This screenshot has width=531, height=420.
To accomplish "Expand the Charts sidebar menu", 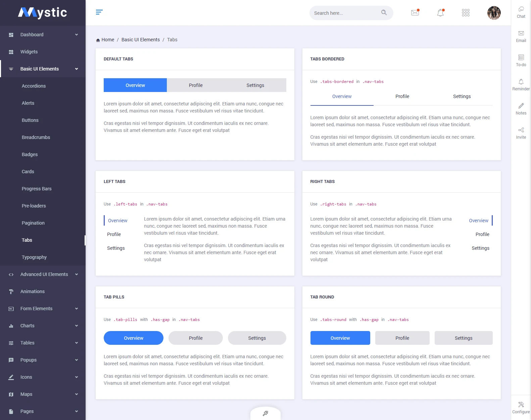I will point(43,326).
